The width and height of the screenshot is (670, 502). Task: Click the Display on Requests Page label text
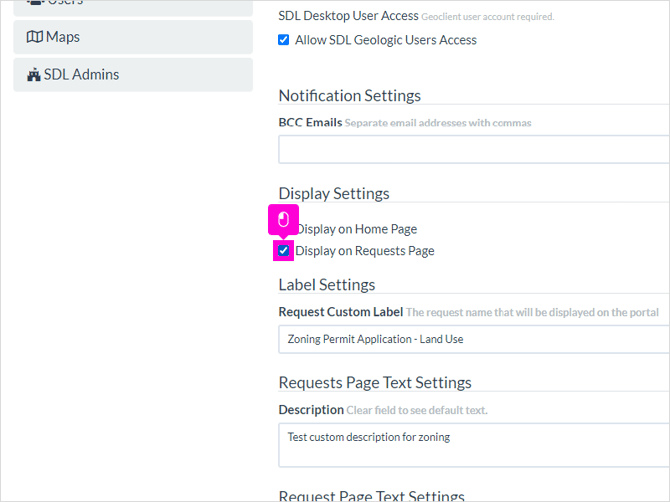[x=364, y=251]
